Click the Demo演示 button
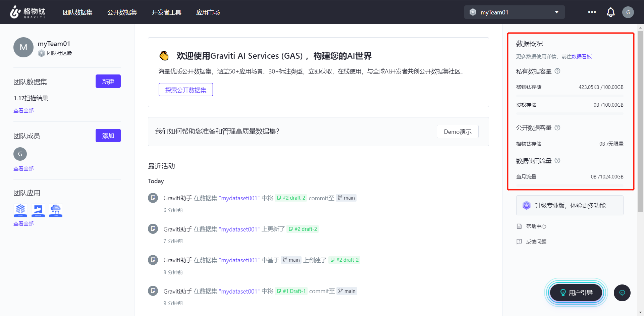 (x=458, y=131)
